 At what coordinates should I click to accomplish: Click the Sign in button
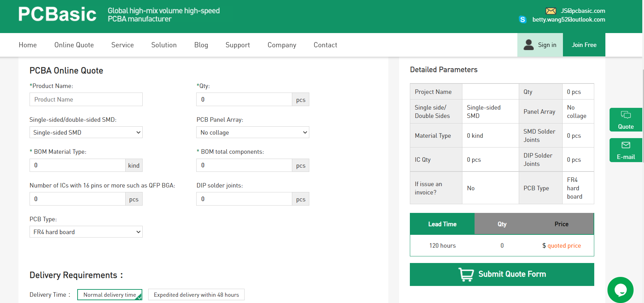pyautogui.click(x=540, y=45)
